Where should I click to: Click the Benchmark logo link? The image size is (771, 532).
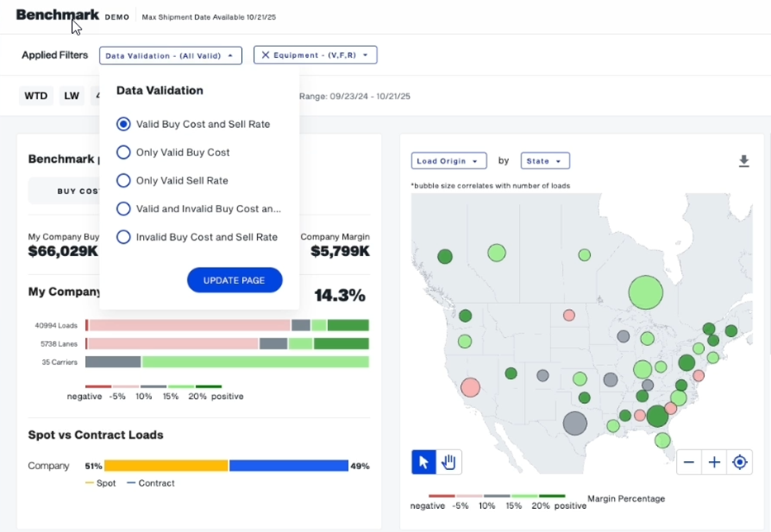58,15
